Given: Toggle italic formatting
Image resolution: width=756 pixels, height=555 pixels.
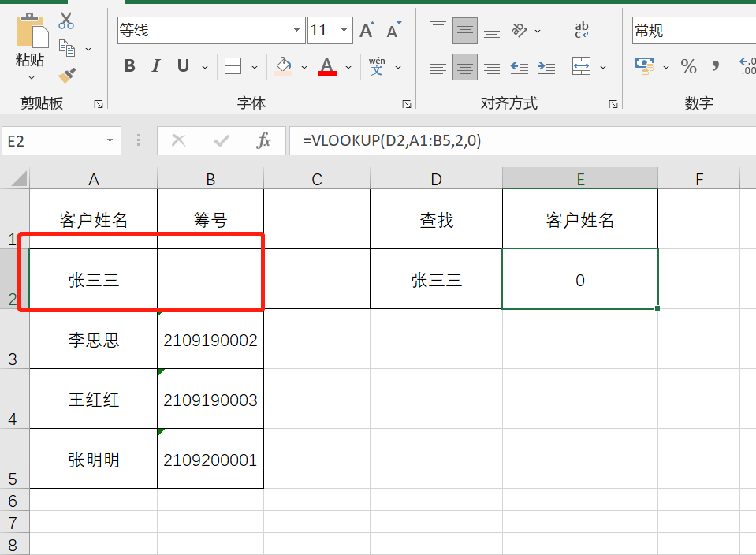Looking at the screenshot, I should (x=156, y=66).
